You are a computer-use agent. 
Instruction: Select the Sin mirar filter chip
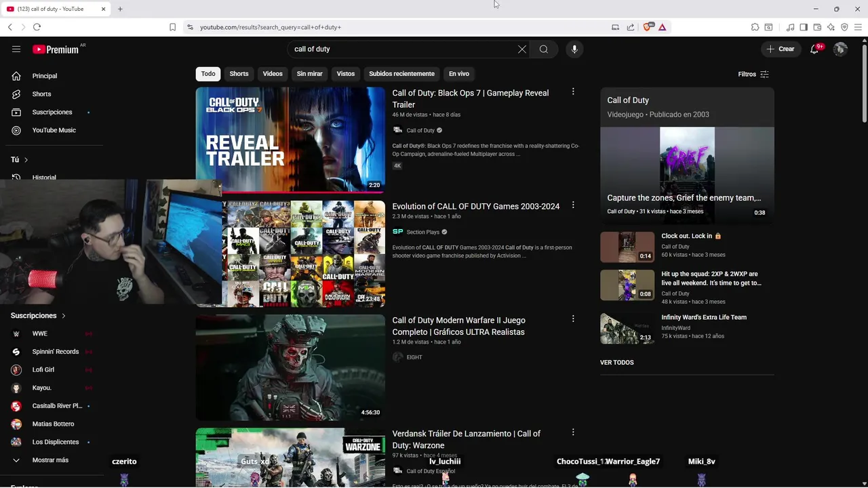pos(309,74)
